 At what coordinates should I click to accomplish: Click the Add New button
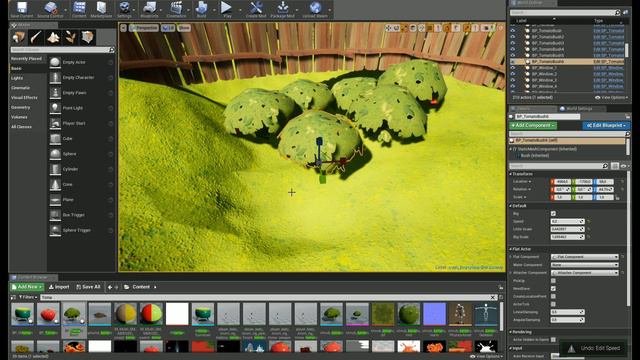coord(27,287)
